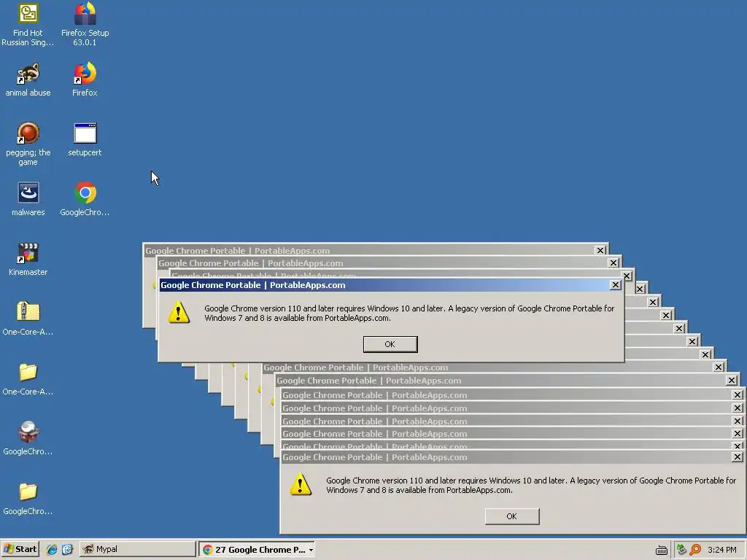Close the topmost-left background Chrome Portable window

pos(600,251)
